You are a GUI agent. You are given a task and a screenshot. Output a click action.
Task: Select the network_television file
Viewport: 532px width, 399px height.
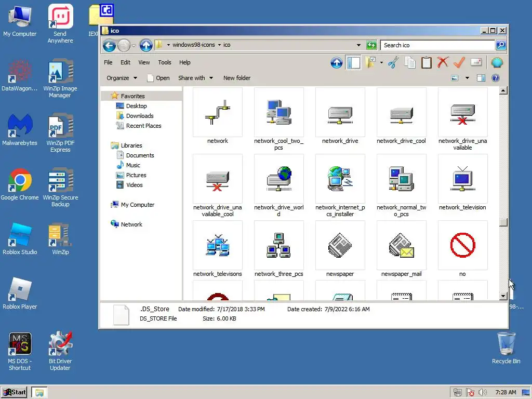click(462, 182)
